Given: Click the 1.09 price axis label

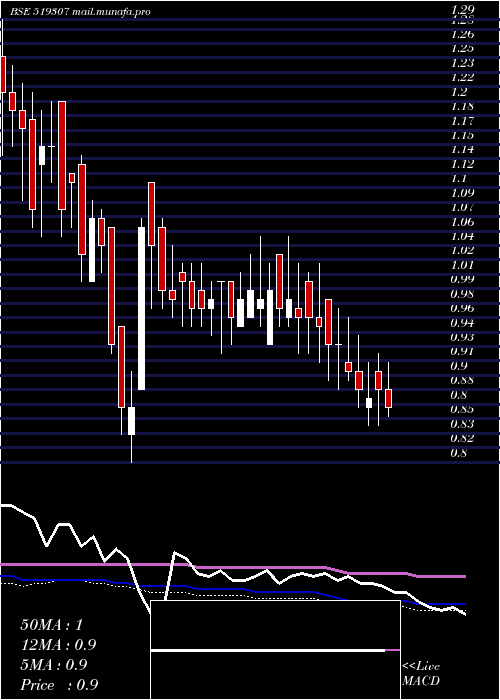Looking at the screenshot, I should point(463,193).
